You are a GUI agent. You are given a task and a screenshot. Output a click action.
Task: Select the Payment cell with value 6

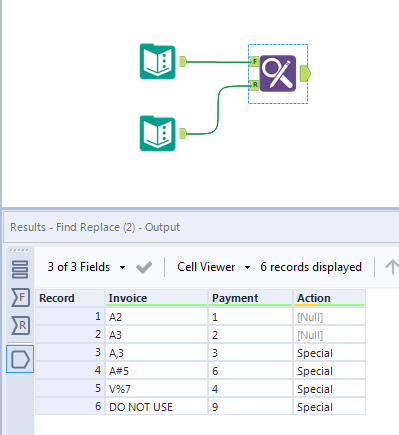pyautogui.click(x=250, y=371)
